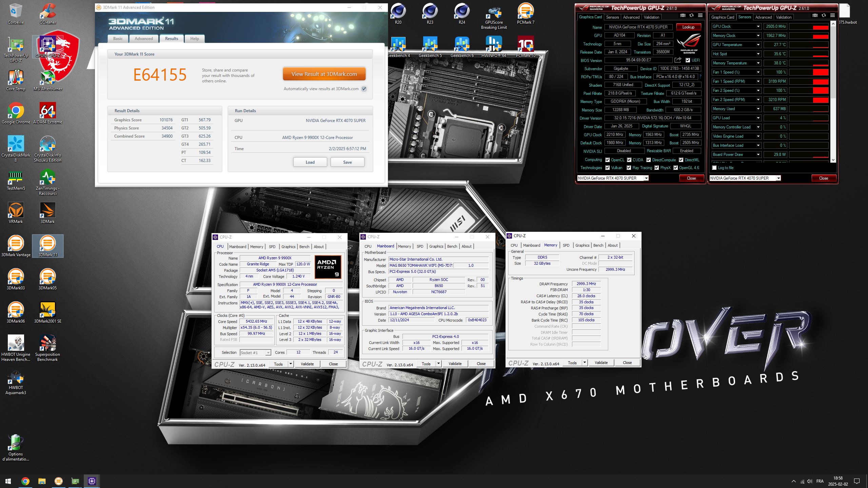This screenshot has height=488, width=868.
Task: Open the Help tab in 3DMark 11
Action: pos(195,39)
